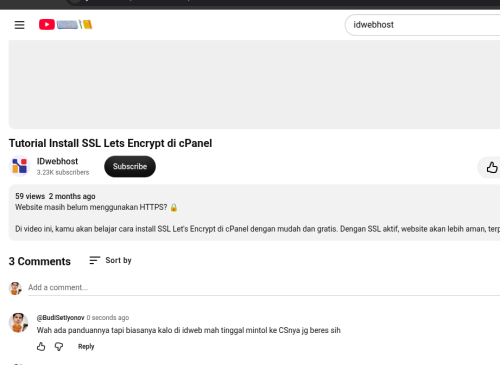Open your profile avatar beside comment box
Viewport: 500px width, 365px height.
coord(15,288)
